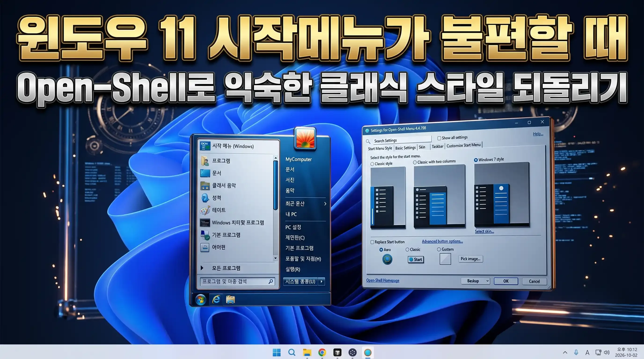Click the volume speaker icon in tray

pyautogui.click(x=607, y=352)
